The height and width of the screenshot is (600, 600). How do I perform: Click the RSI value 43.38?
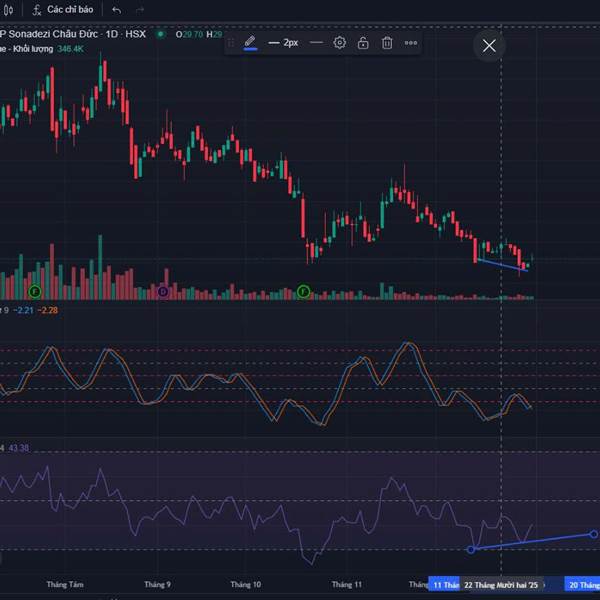pos(18,448)
